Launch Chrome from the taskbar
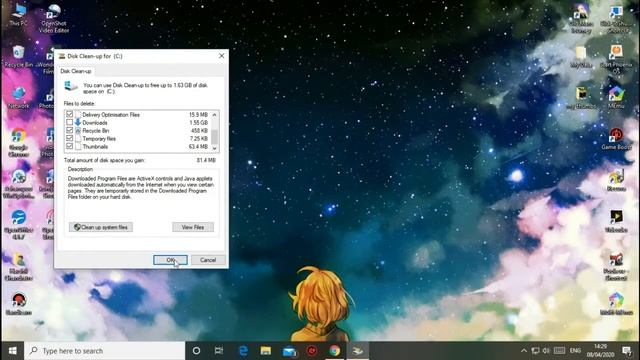Viewport: 640px width, 360px height. (x=335, y=351)
